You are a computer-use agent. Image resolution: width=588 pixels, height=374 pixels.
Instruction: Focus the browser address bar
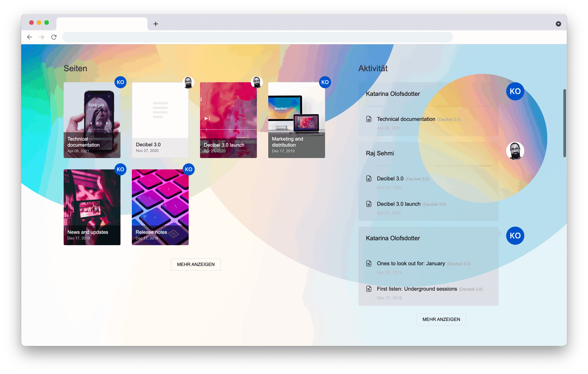[x=257, y=37]
